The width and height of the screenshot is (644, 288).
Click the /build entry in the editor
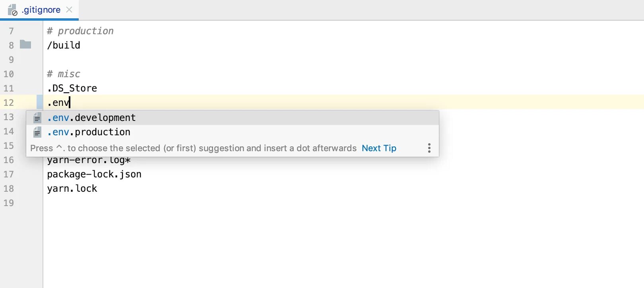[64, 45]
